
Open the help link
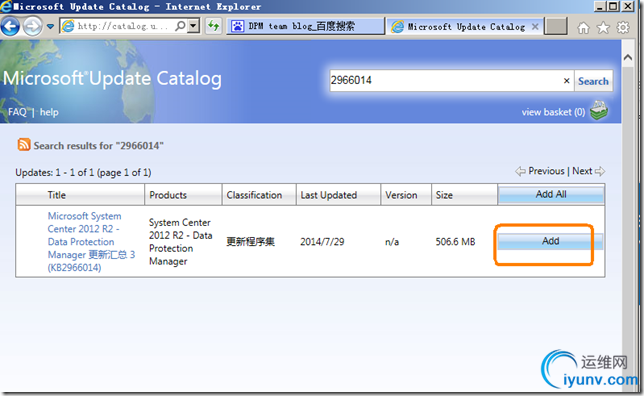tap(49, 112)
